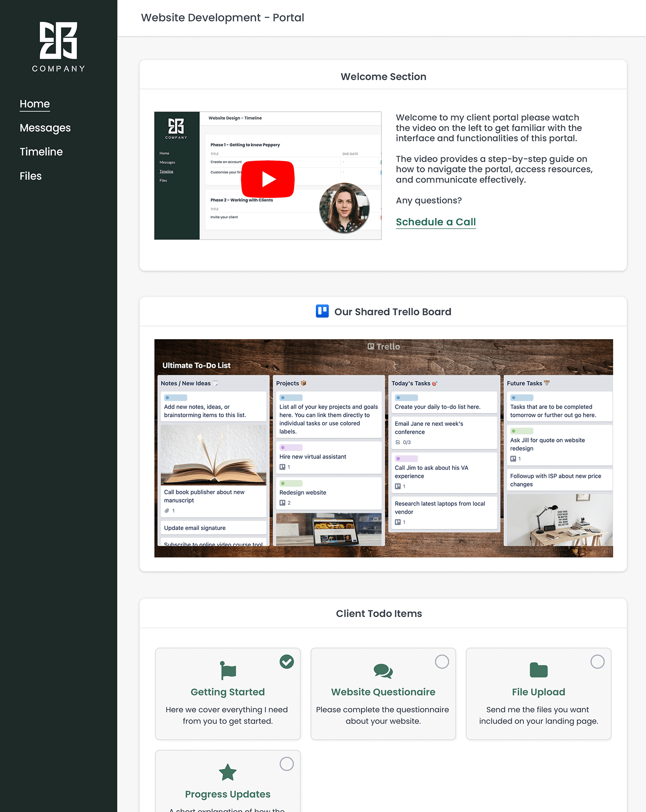
Task: Open the Files page
Action: pos(31,176)
